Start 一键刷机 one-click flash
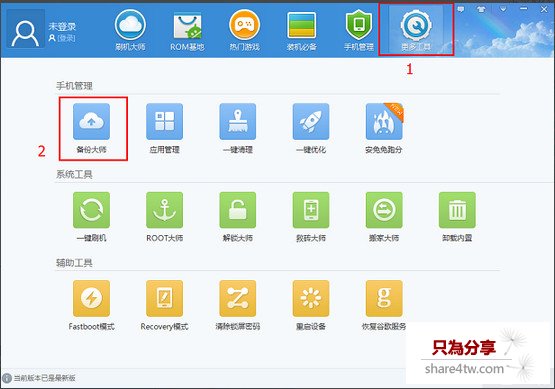Viewport: 555px width, 389px height. tap(91, 210)
